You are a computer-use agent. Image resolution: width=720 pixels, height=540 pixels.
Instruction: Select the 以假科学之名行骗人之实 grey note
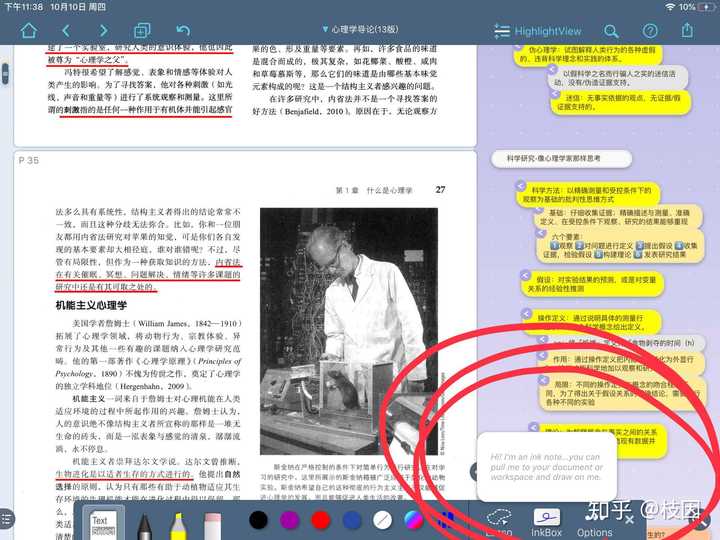click(618, 78)
